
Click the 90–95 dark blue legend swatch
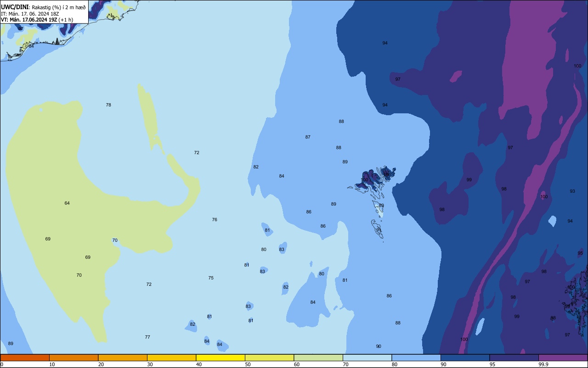coord(465,357)
